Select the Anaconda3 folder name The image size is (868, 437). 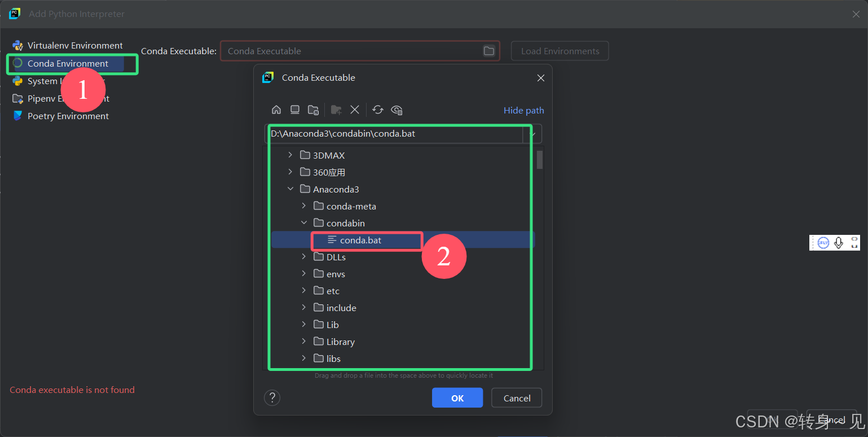click(x=336, y=189)
